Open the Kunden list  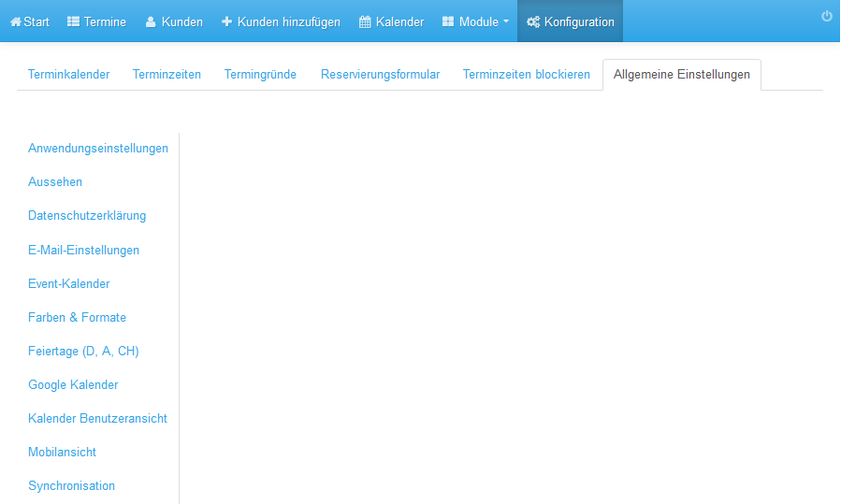coord(174,22)
